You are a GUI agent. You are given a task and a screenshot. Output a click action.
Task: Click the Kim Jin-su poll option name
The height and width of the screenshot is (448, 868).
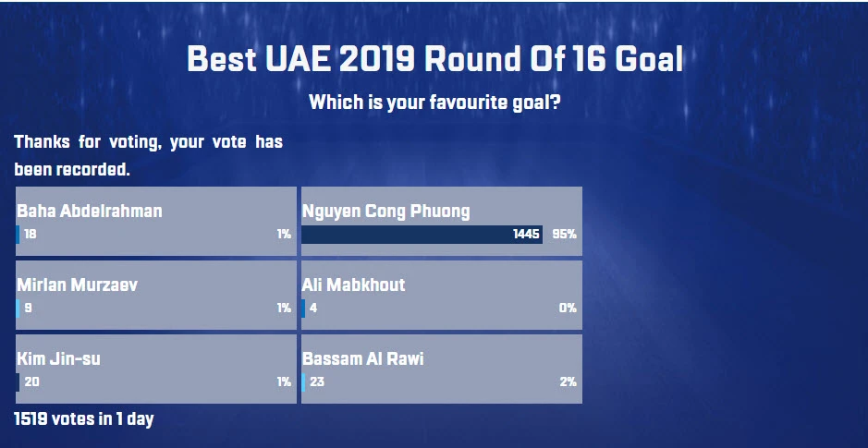pyautogui.click(x=58, y=359)
